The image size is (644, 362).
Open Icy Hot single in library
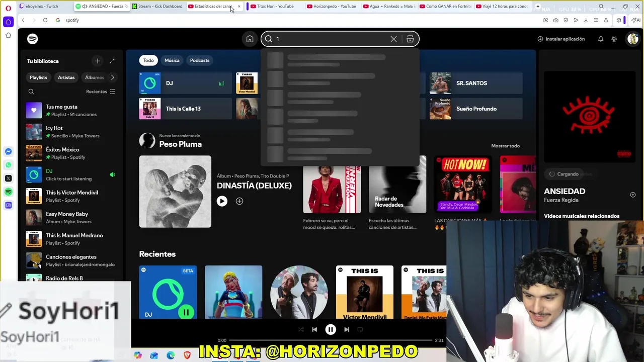(x=70, y=132)
